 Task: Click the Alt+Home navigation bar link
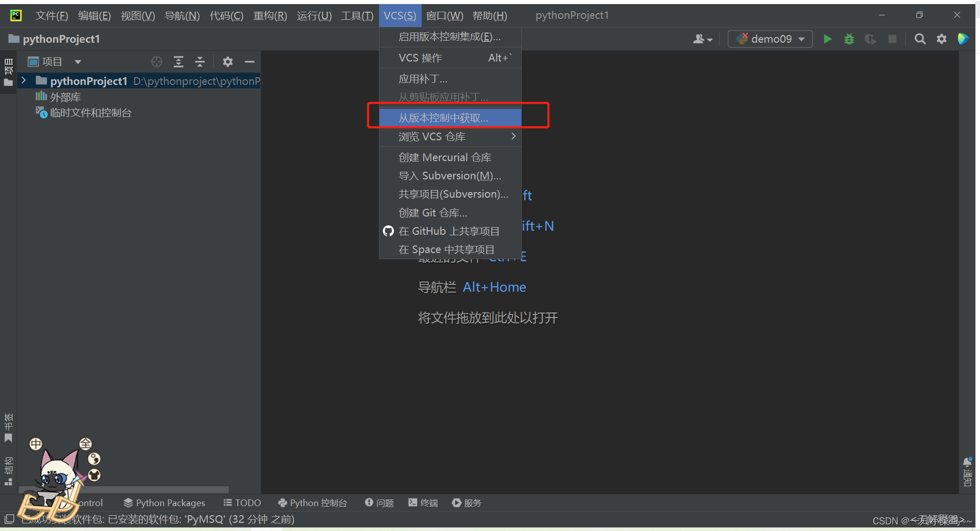494,287
